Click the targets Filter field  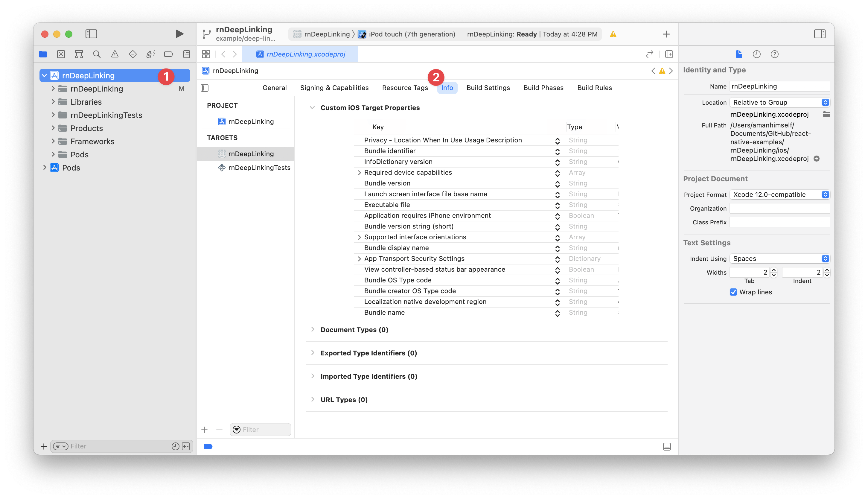[260, 429]
